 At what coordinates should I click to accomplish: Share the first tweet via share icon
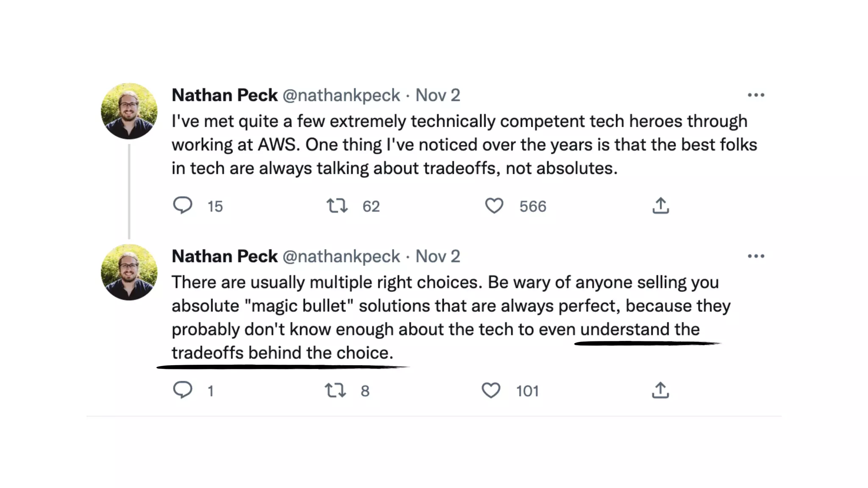[660, 206]
